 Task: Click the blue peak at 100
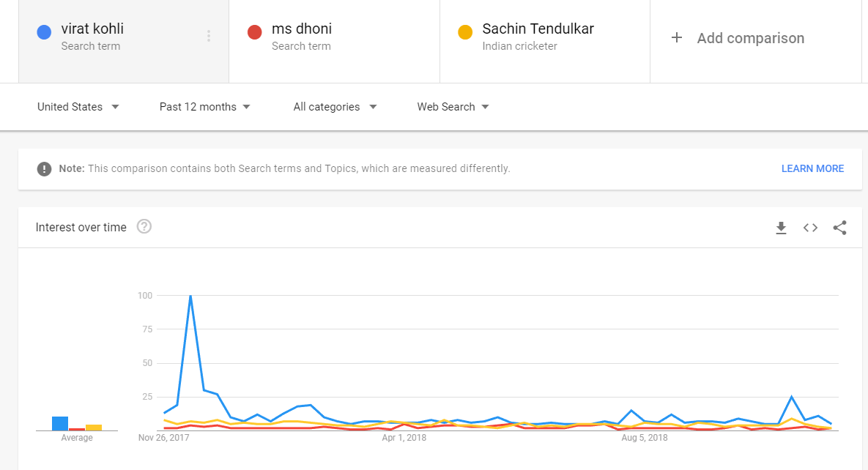(x=190, y=296)
